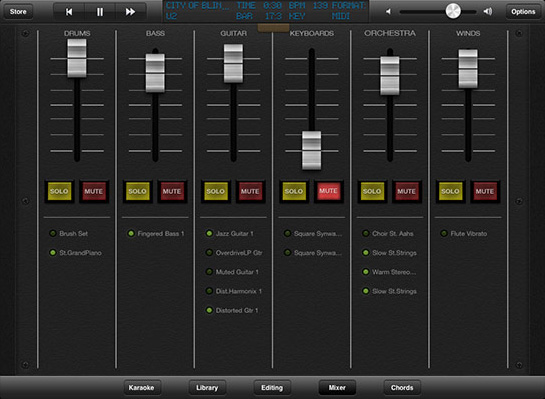Disable the Distorted Gtr 1 track
The width and height of the screenshot is (545, 399).
pos(209,310)
